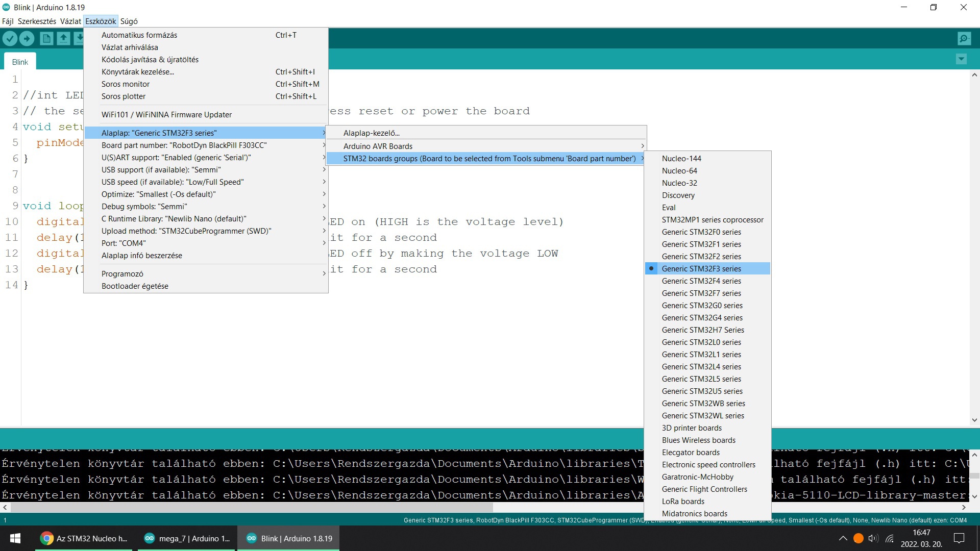
Task: Select Nucleo-64 board group
Action: [679, 171]
